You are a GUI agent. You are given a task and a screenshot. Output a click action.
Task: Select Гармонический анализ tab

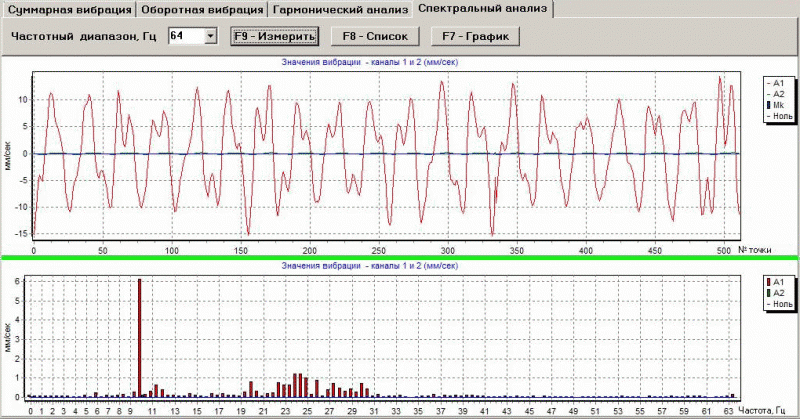coord(340,9)
